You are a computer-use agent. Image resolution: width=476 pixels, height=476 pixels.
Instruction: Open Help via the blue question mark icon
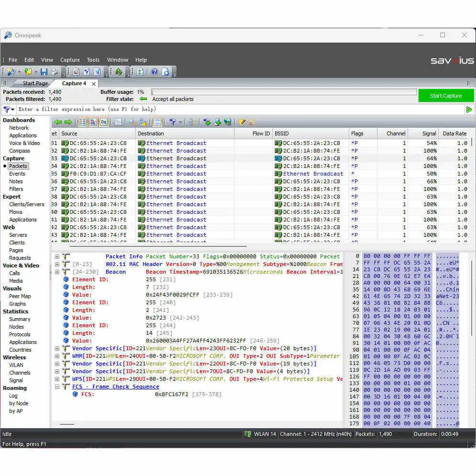[155, 72]
